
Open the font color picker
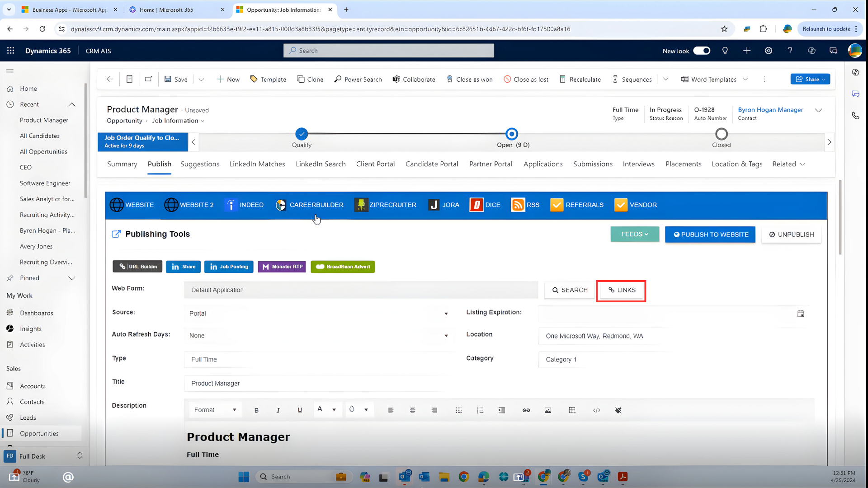point(327,409)
